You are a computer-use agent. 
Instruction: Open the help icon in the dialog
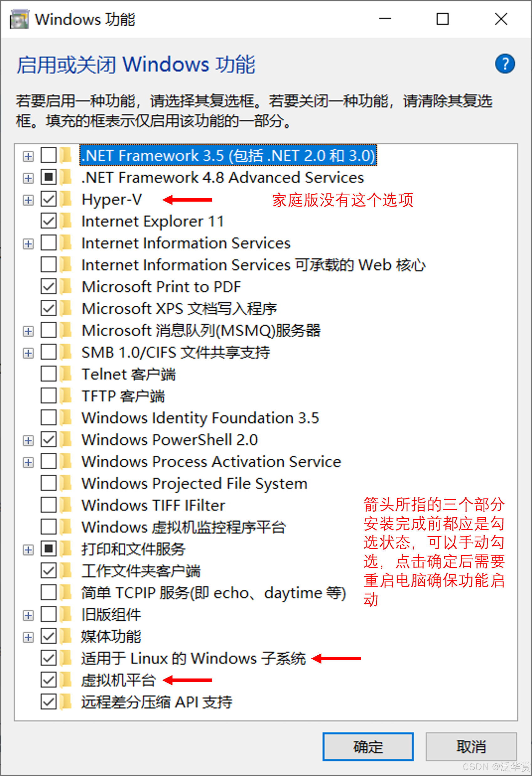click(505, 63)
